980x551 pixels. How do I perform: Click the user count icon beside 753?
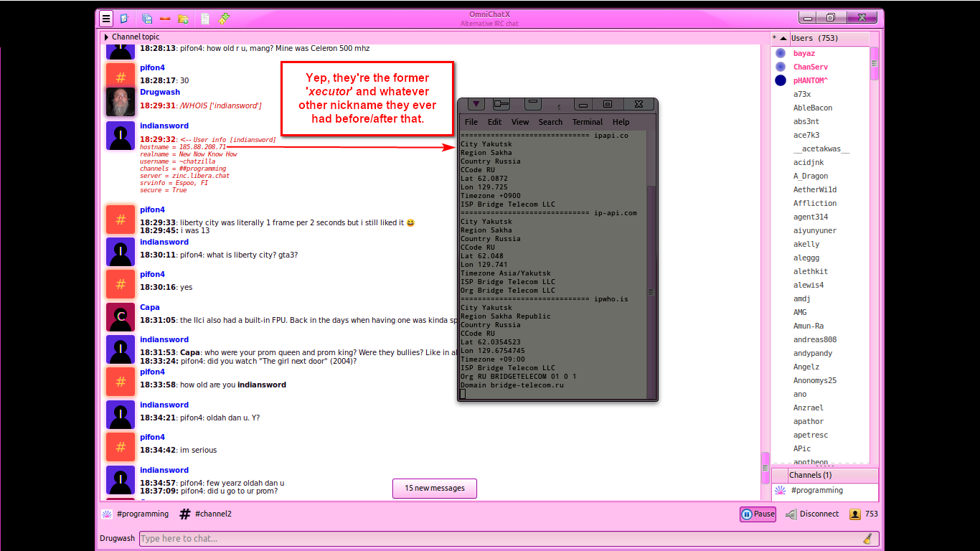pyautogui.click(x=855, y=514)
